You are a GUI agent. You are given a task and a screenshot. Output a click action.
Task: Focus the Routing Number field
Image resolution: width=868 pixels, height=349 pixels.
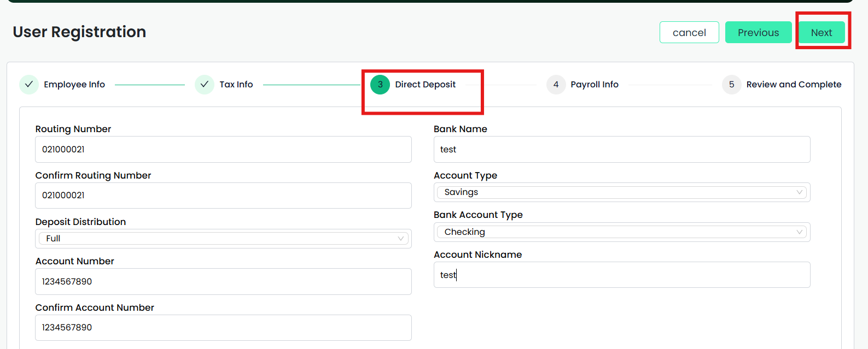[x=223, y=149]
